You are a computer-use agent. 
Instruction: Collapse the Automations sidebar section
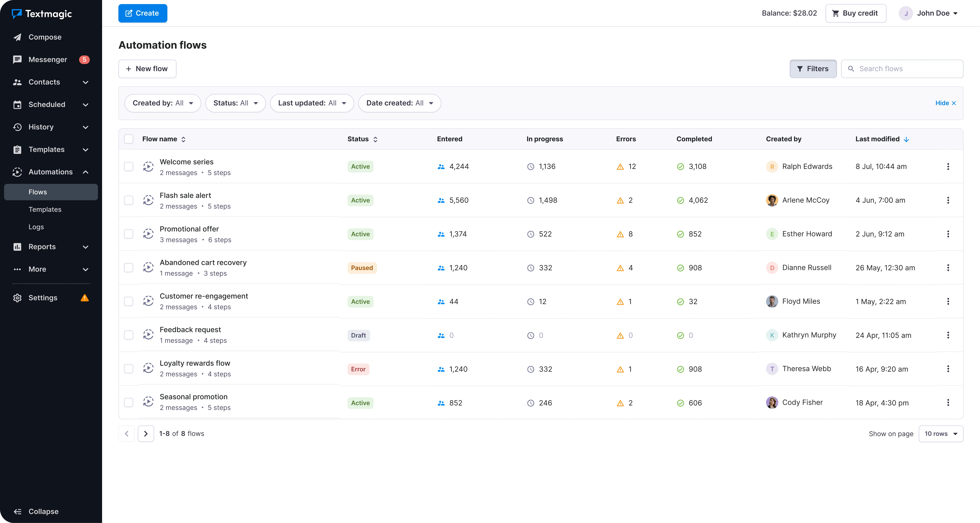coord(51,172)
